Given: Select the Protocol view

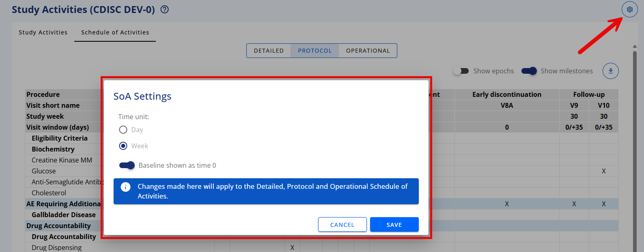Looking at the screenshot, I should coord(315,51).
